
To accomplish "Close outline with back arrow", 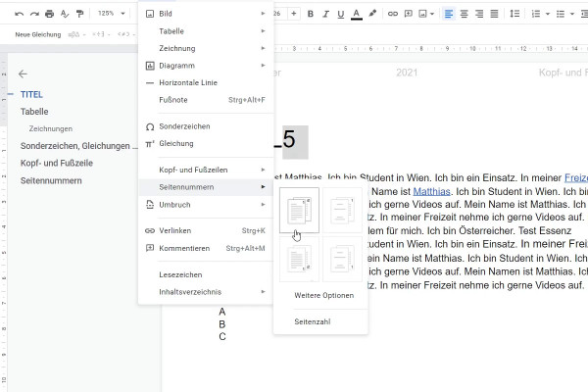I will tap(23, 73).
